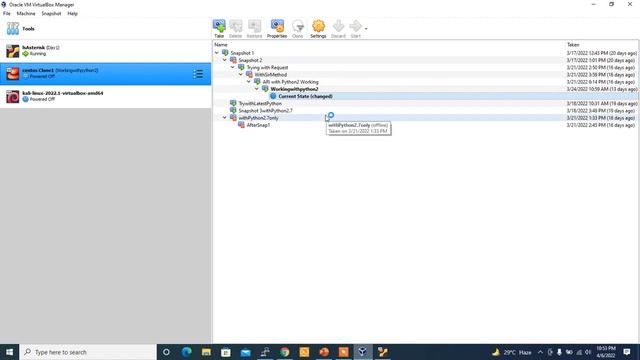Viewport: 640px width, 360px height.
Task: Open PowerPoint from the taskbar
Action: 324,352
